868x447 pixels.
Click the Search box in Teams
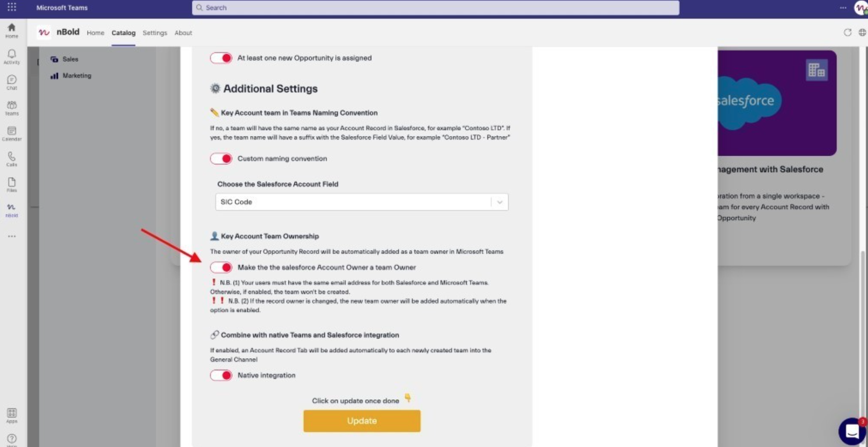click(x=435, y=8)
